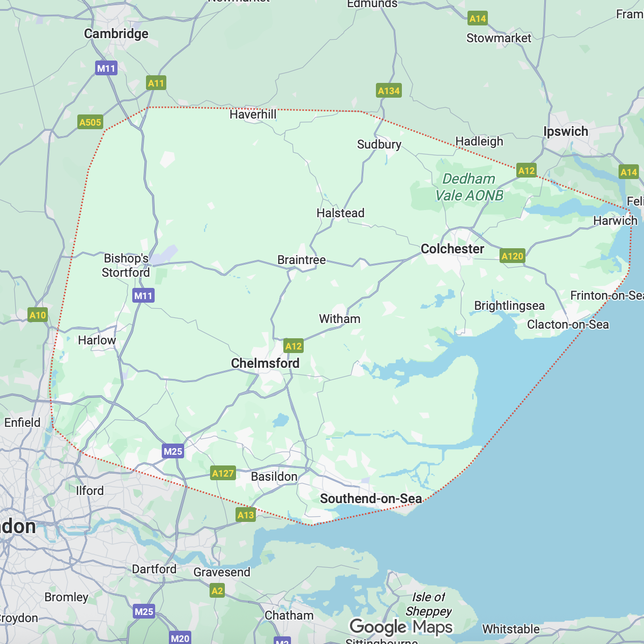Click the Clacton-on-Sea label

pos(568,325)
